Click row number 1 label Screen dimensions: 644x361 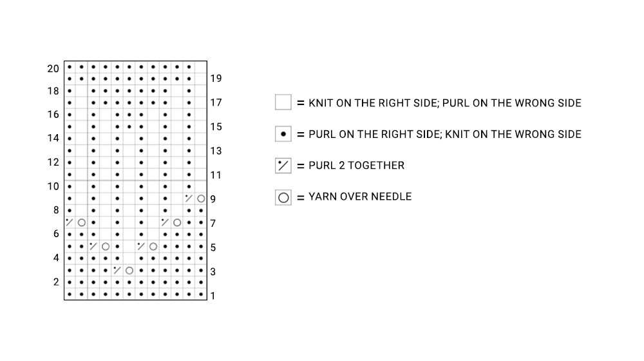213,296
